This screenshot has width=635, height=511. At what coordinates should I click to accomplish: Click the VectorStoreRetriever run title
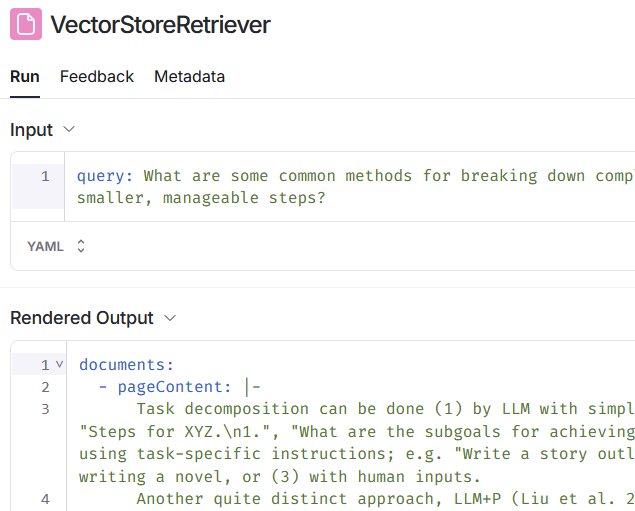coord(160,25)
